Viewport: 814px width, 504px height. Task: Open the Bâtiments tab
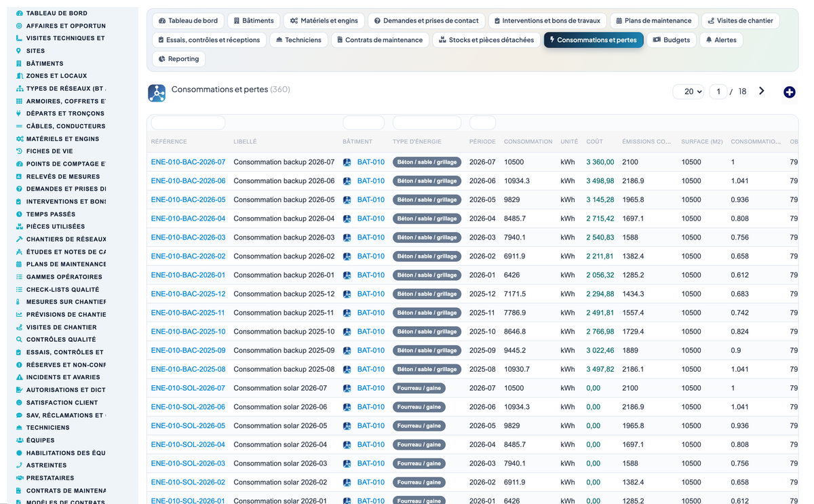tap(253, 21)
